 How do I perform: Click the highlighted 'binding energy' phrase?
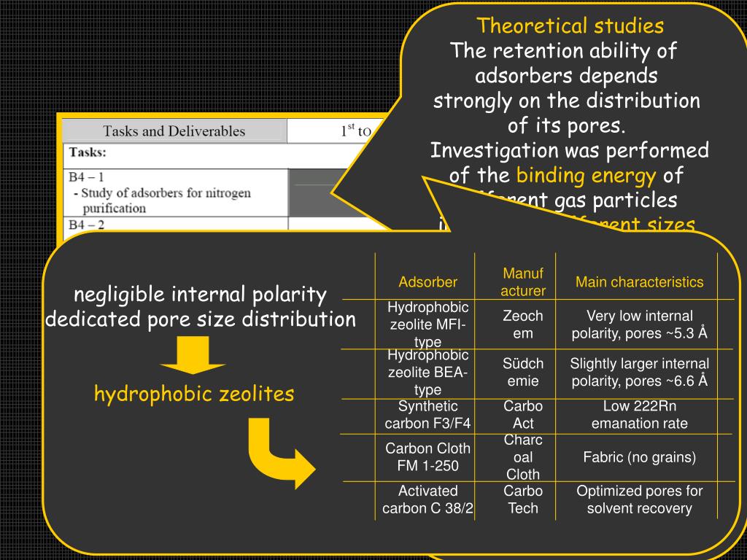[586, 176]
